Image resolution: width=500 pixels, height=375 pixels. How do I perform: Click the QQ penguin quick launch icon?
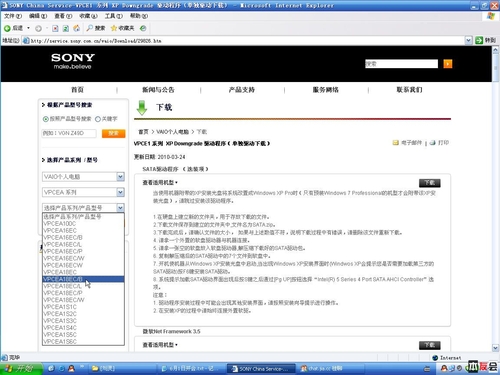71,369
